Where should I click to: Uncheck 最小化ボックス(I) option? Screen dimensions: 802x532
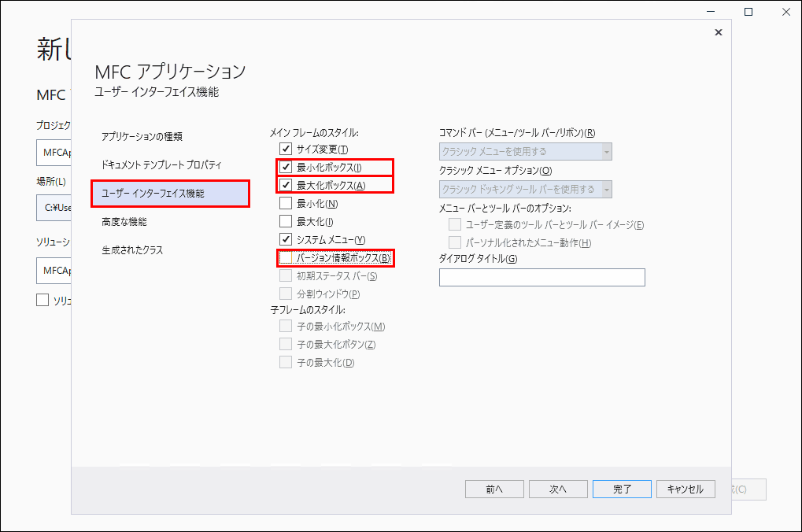tap(286, 168)
